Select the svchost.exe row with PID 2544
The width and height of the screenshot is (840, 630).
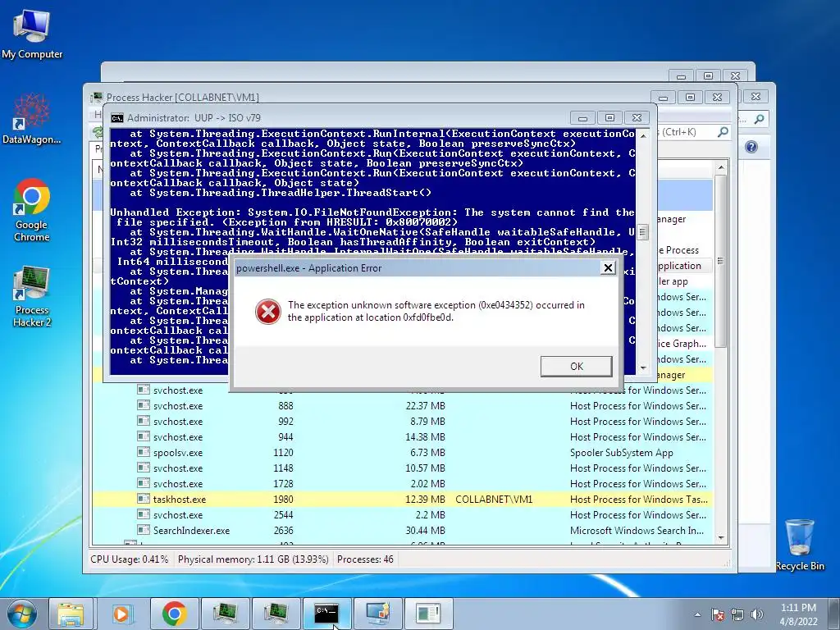point(402,515)
